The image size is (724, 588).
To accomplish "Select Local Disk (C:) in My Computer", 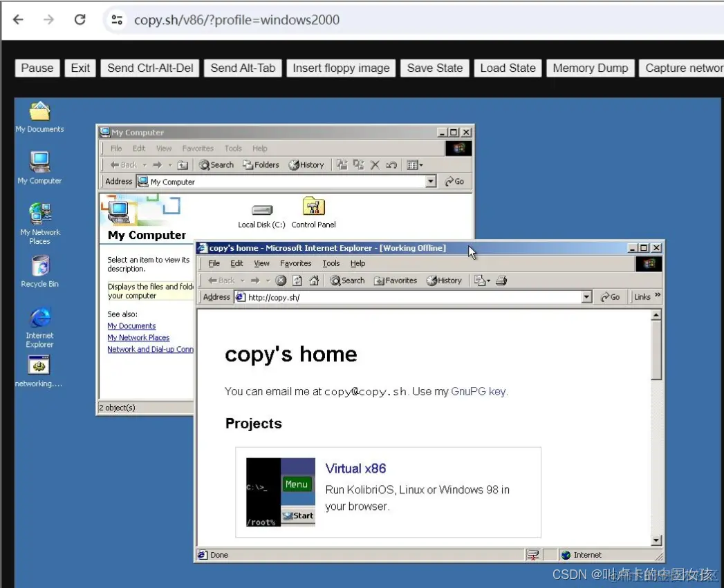I will pos(261,216).
